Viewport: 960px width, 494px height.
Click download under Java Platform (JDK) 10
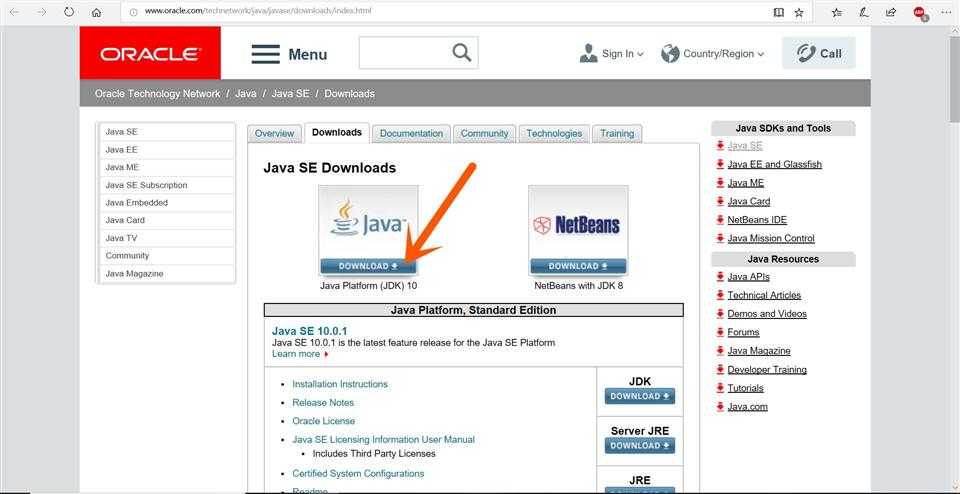pos(368,266)
